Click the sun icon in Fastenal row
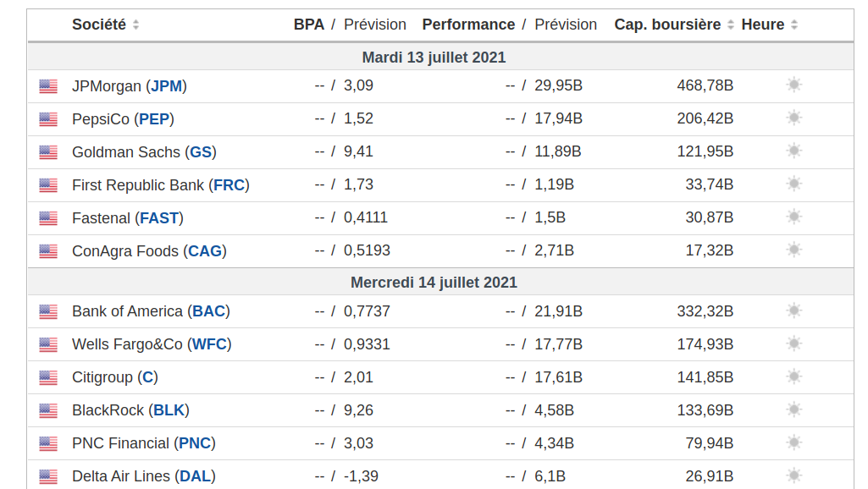 pos(793,217)
